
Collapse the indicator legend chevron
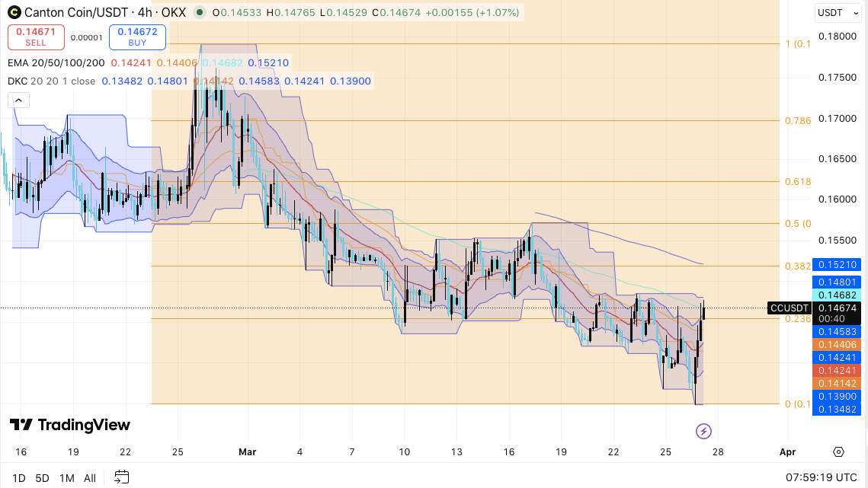click(x=18, y=99)
